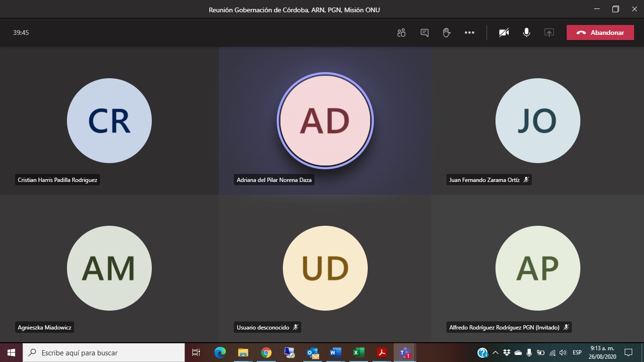Open Word from the taskbar
Viewport: 644px width, 362px height.
tap(335, 353)
